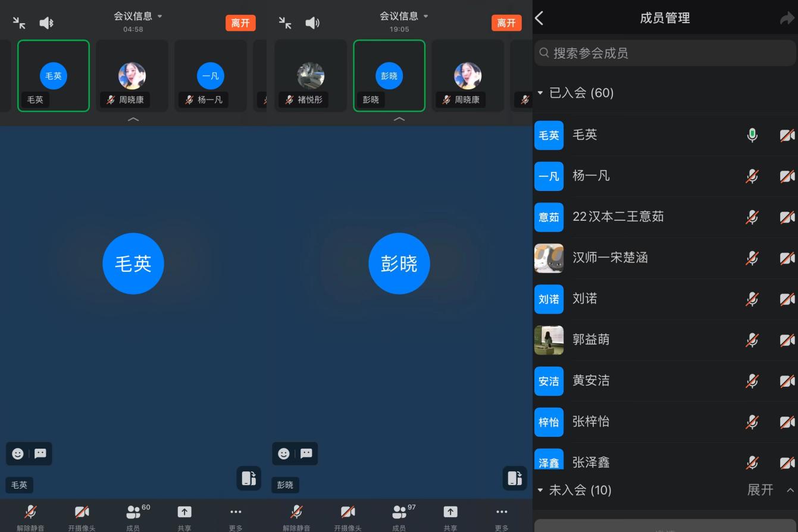Toggle 毛英's green microphone in the member list
This screenshot has width=798, height=532.
tap(752, 135)
